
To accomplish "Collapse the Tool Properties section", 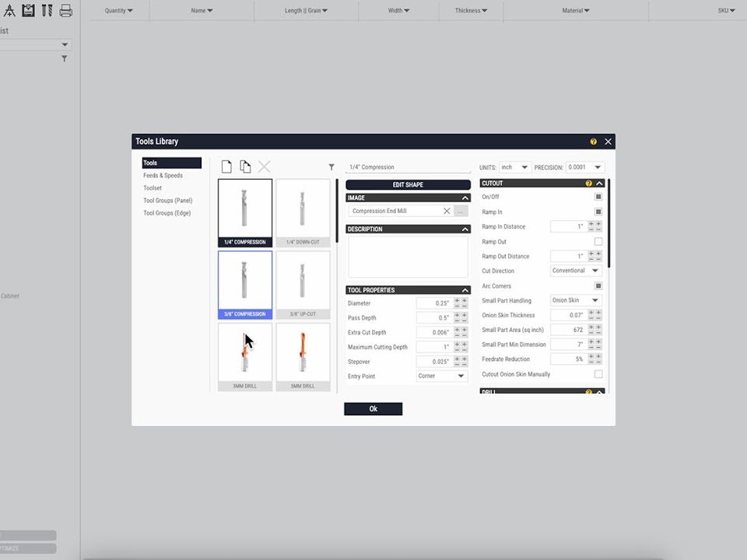I will point(465,290).
